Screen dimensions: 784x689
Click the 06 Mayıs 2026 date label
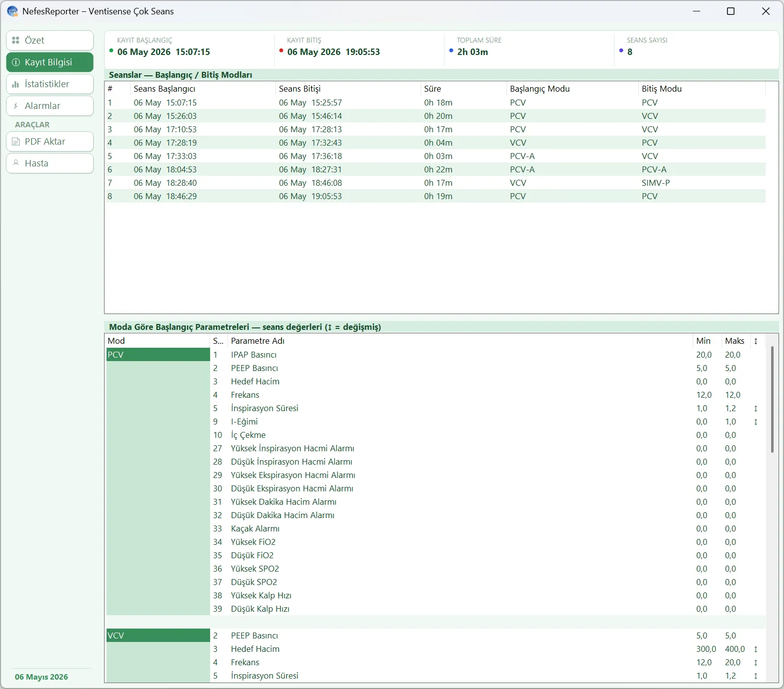(42, 677)
